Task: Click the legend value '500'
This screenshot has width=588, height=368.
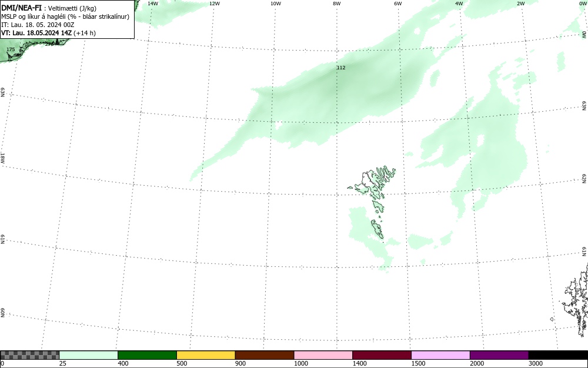Action: pyautogui.click(x=182, y=363)
